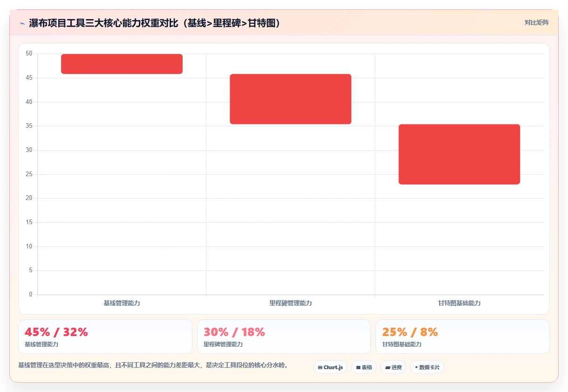Click the x-axis label 基线管理能力

122,303
